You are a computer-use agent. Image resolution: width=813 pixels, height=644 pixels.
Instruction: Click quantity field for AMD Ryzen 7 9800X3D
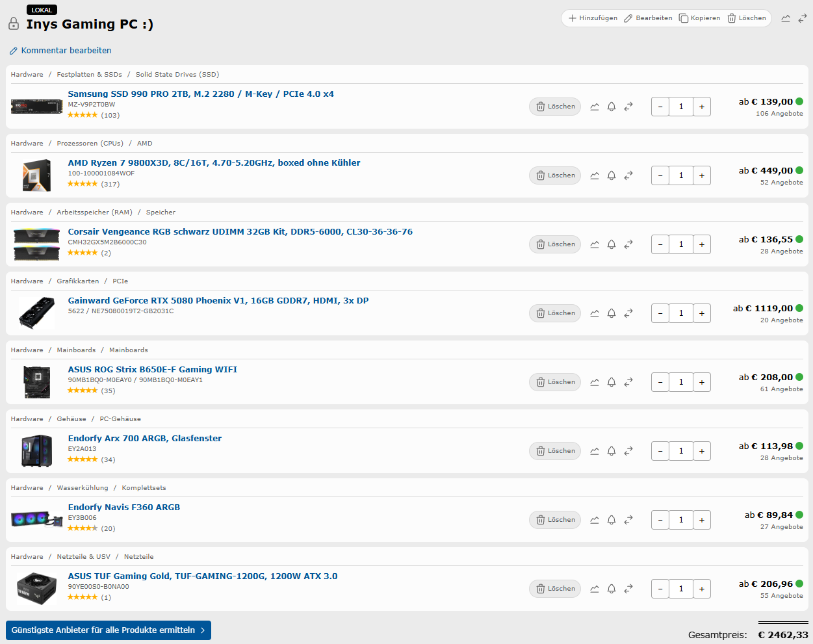pos(681,175)
